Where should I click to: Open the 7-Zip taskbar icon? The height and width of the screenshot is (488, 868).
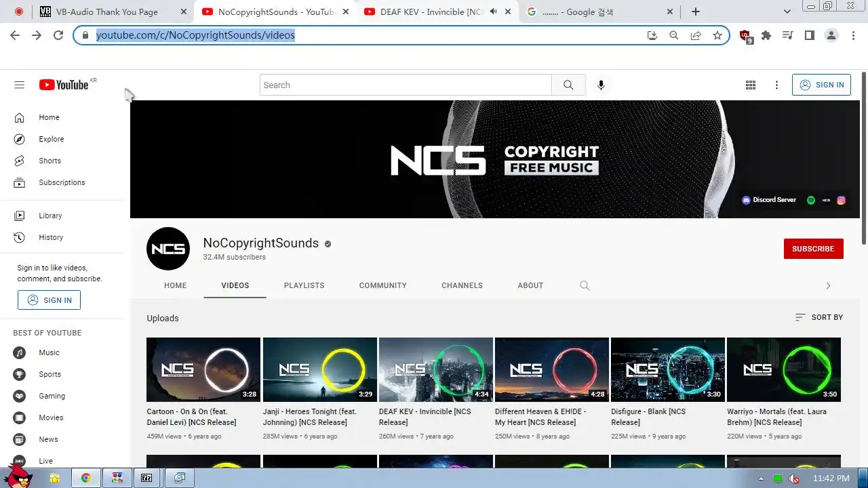(146, 478)
